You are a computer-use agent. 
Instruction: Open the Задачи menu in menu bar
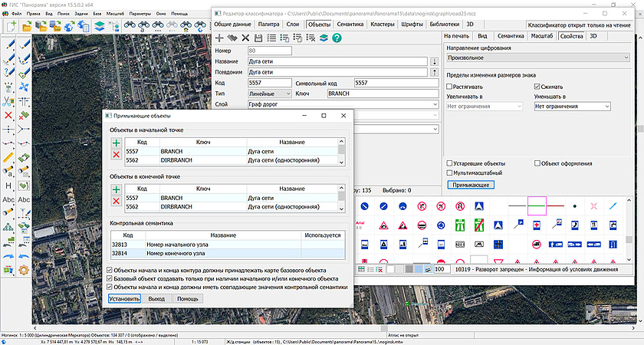82,14
